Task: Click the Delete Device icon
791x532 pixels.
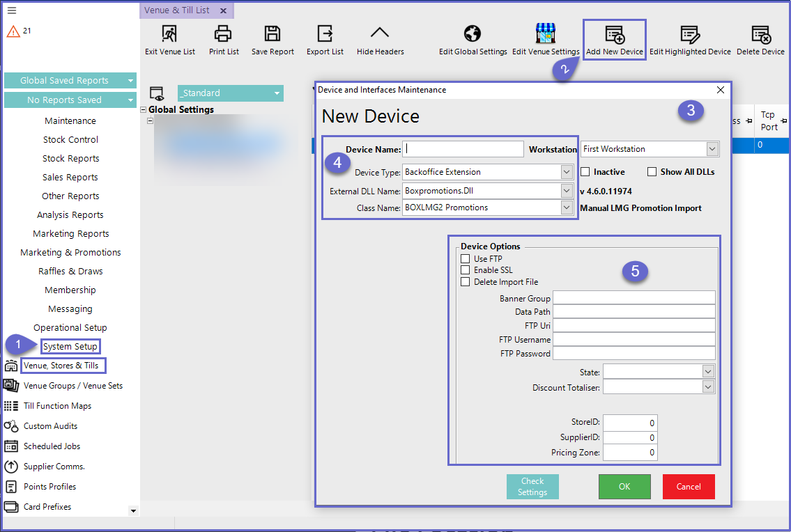Action: click(760, 34)
